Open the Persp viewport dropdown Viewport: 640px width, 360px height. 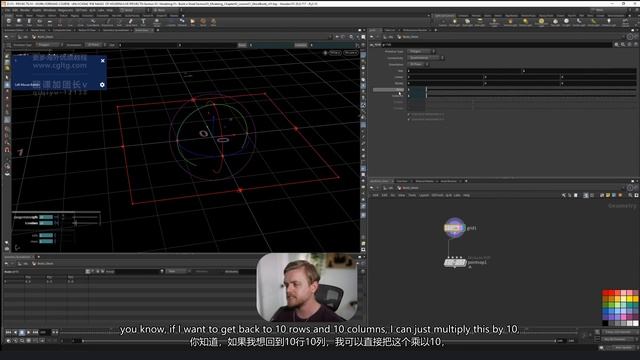pos(334,53)
